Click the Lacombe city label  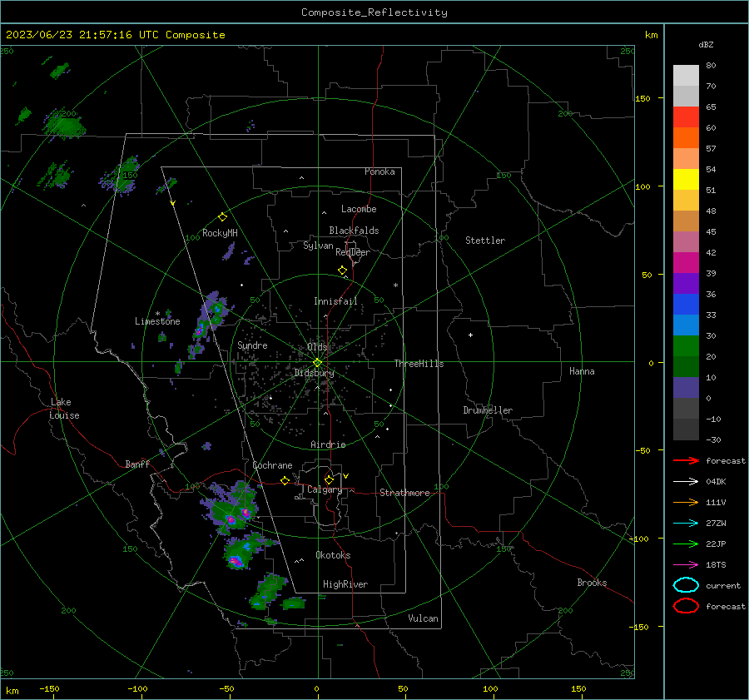tap(359, 209)
